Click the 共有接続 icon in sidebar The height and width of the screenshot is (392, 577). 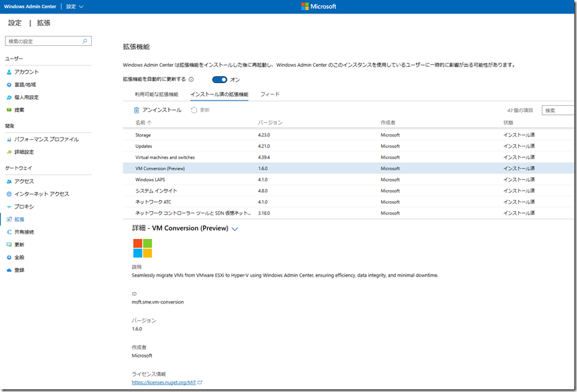(x=9, y=232)
